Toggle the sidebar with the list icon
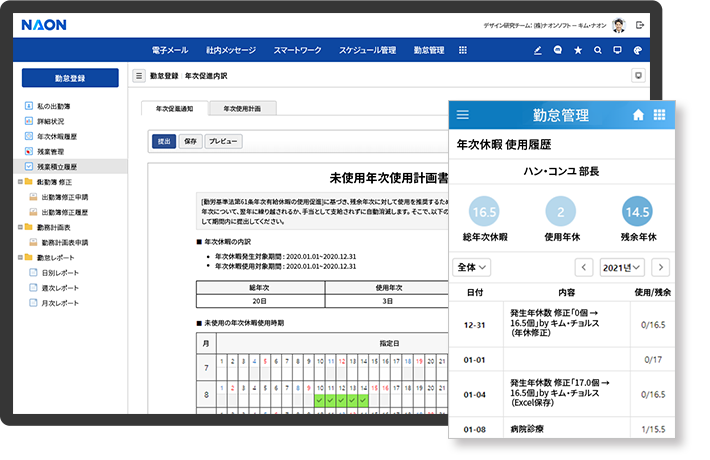Image resolution: width=710 pixels, height=460 pixels. tap(139, 76)
